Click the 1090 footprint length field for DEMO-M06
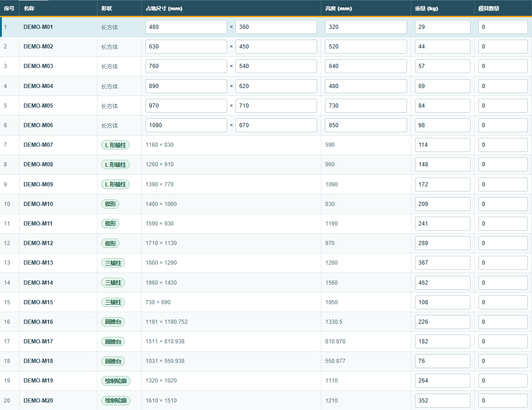The height and width of the screenshot is (410, 532). (186, 125)
